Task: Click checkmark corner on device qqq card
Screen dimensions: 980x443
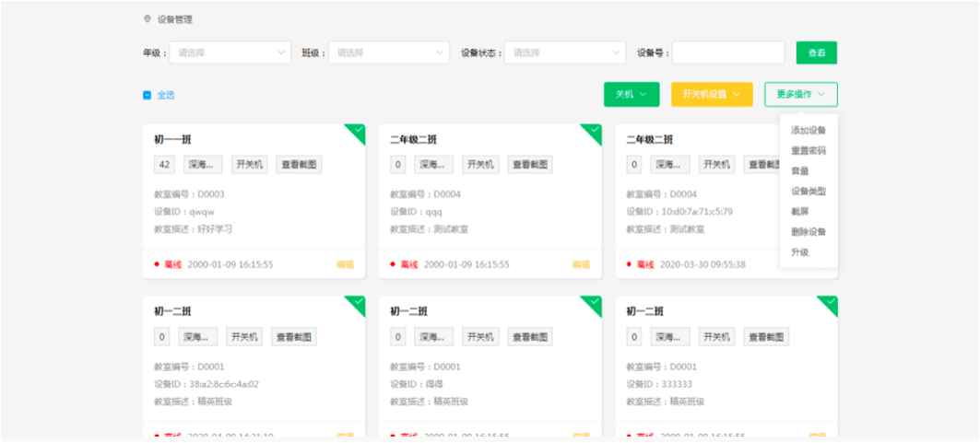Action: click(593, 131)
